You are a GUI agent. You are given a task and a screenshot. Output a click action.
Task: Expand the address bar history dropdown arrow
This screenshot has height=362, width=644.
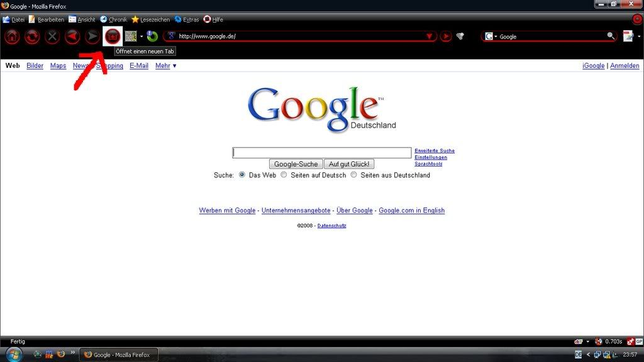430,36
